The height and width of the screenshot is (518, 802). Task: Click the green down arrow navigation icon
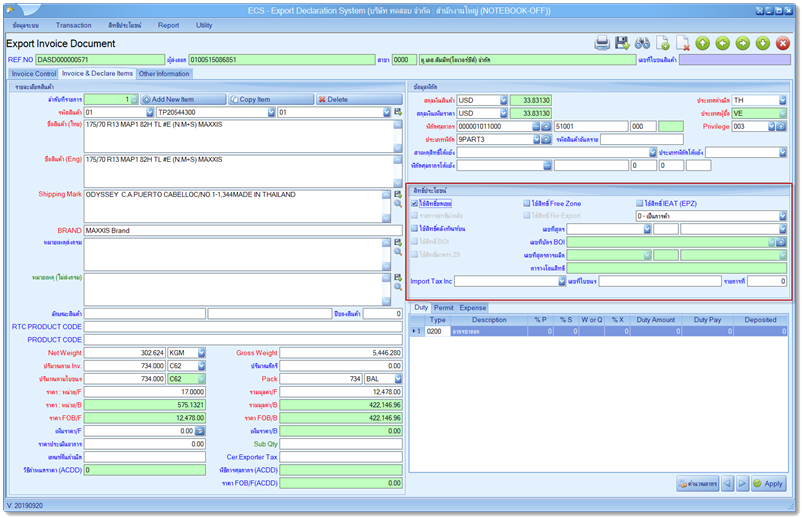pyautogui.click(x=763, y=43)
